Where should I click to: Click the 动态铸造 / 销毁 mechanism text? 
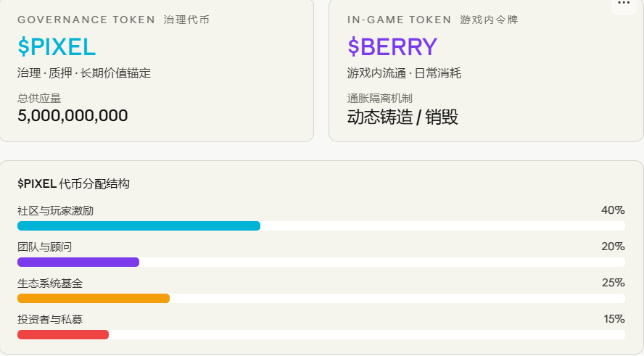point(402,117)
